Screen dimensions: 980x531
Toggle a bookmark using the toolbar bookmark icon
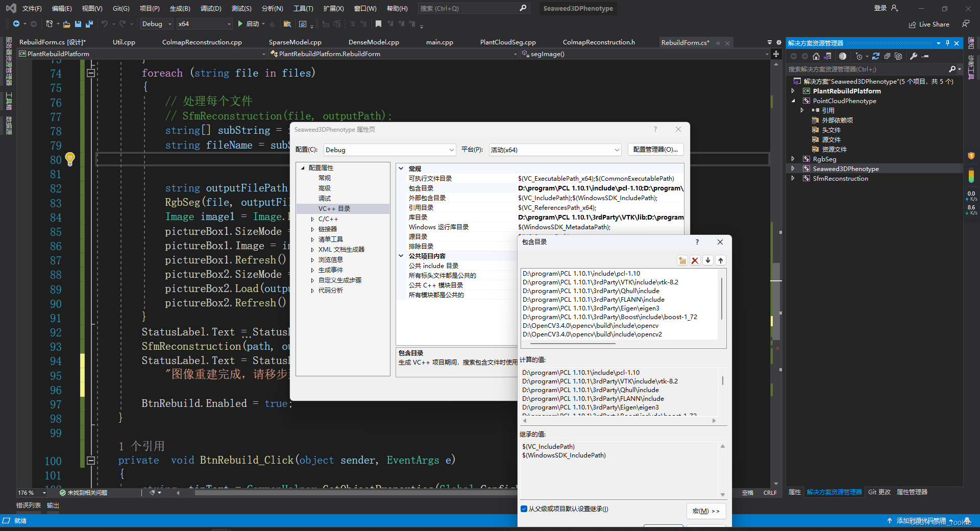[x=378, y=23]
